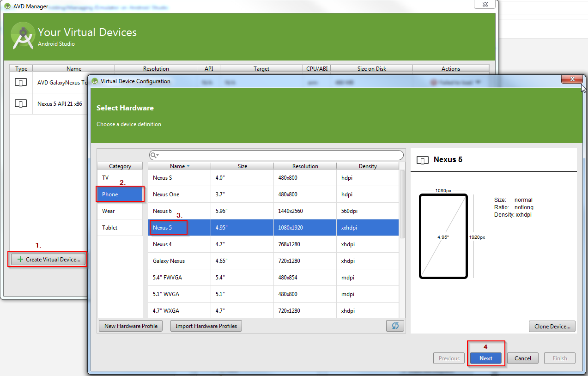Click Import Hardware Profiles button
The width and height of the screenshot is (588, 376).
pos(206,326)
